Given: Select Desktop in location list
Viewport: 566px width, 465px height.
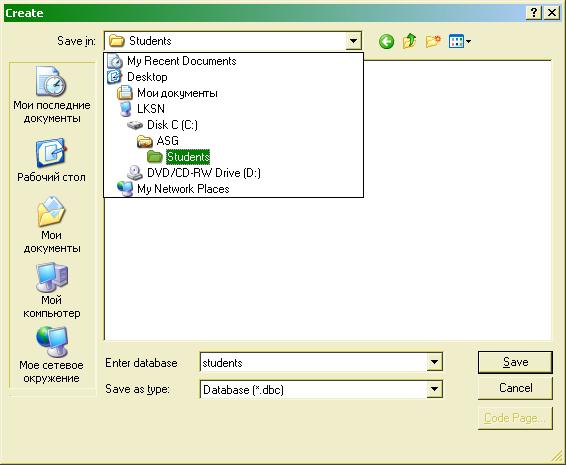Looking at the screenshot, I should tap(233, 77).
